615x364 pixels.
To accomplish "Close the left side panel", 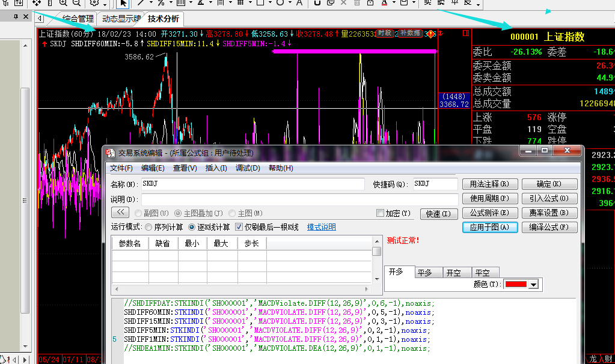I will click(26, 16).
